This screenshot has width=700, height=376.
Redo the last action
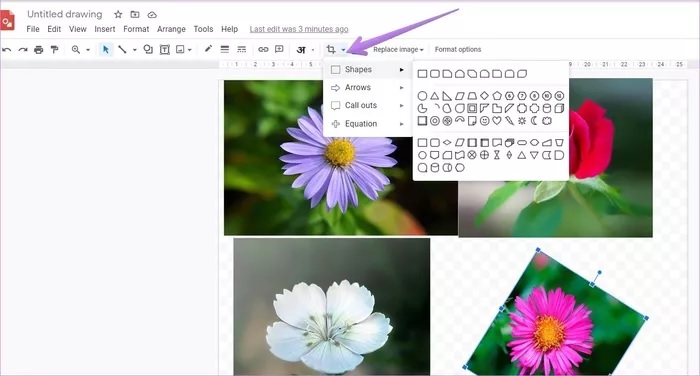23,50
